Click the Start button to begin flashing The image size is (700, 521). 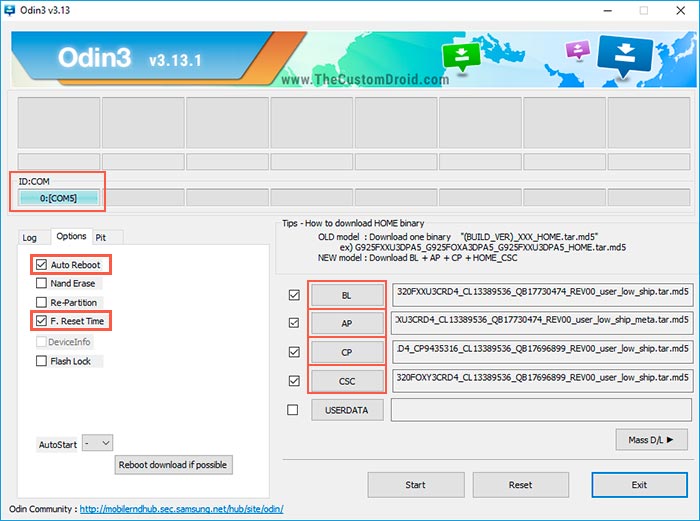pos(416,485)
